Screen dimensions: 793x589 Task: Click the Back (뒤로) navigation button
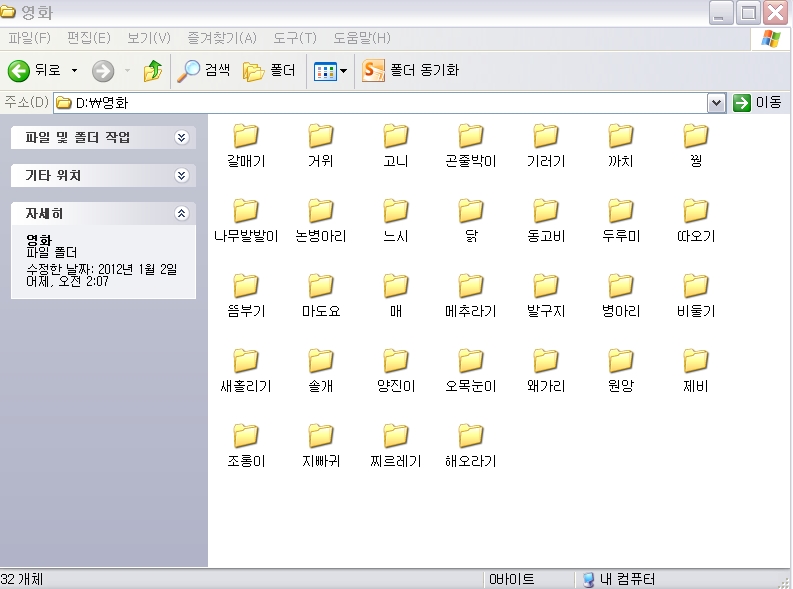(34, 70)
